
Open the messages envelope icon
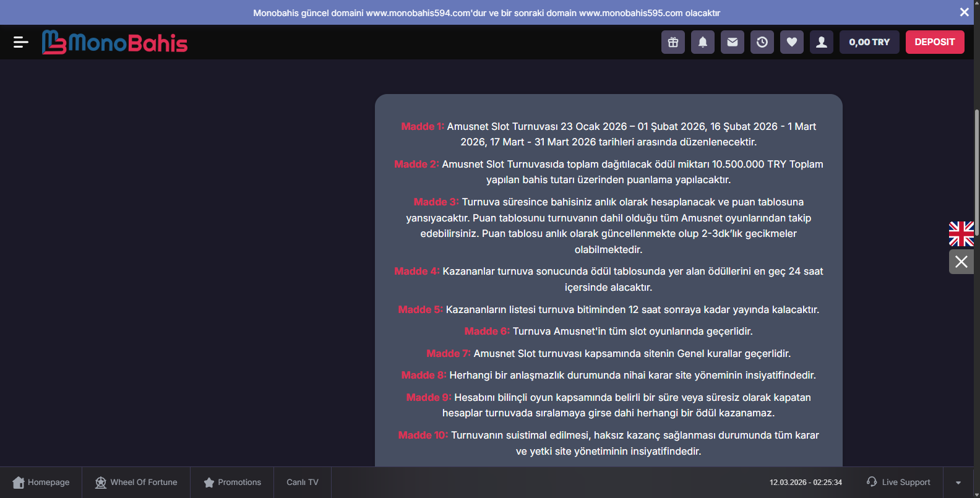[x=733, y=42]
